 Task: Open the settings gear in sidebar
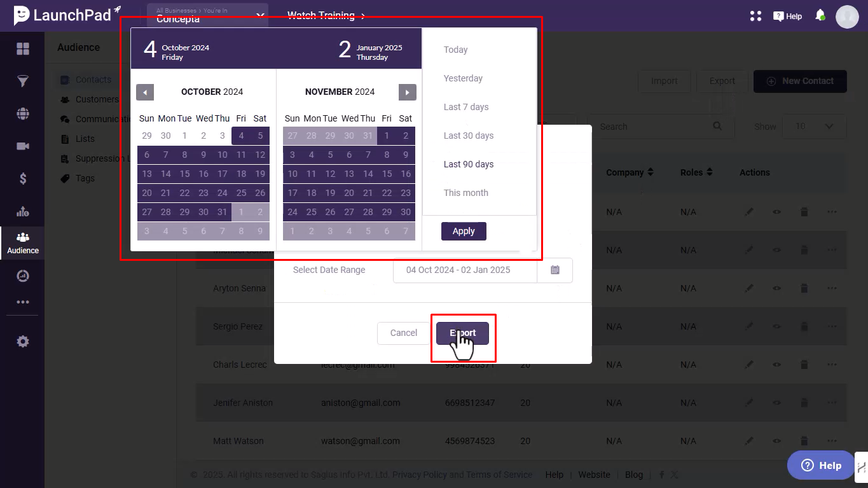coord(23,342)
